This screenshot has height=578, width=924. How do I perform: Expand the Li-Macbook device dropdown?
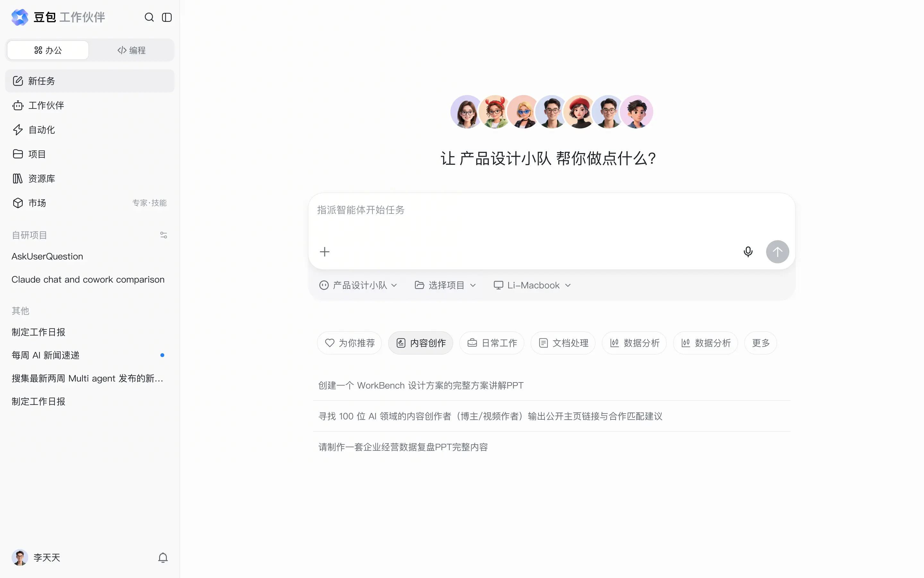[532, 285]
